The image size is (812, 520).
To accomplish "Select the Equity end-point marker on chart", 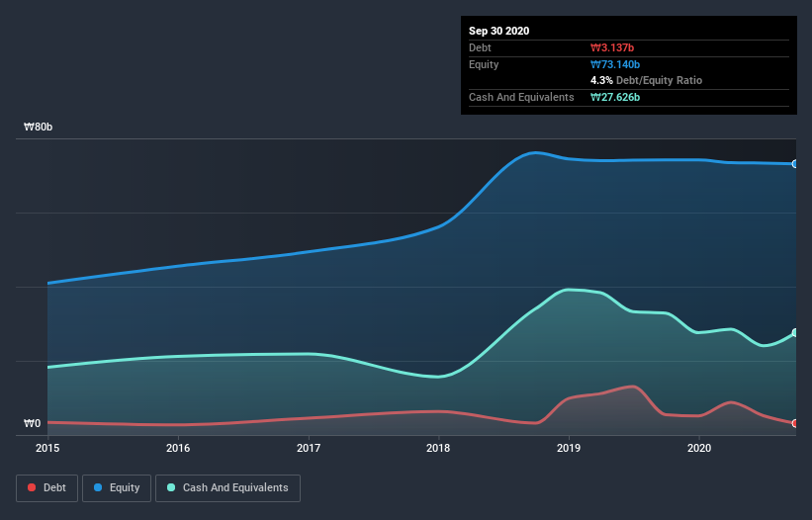I will click(x=795, y=164).
